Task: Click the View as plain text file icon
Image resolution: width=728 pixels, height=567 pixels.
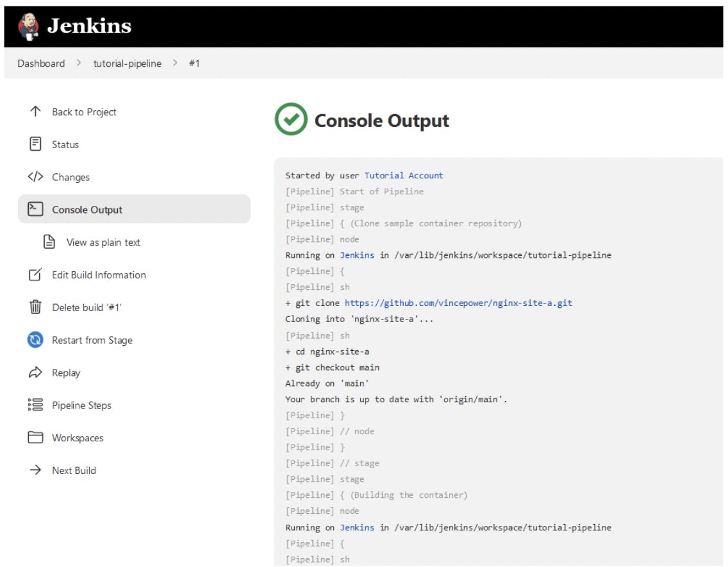Action: click(49, 242)
